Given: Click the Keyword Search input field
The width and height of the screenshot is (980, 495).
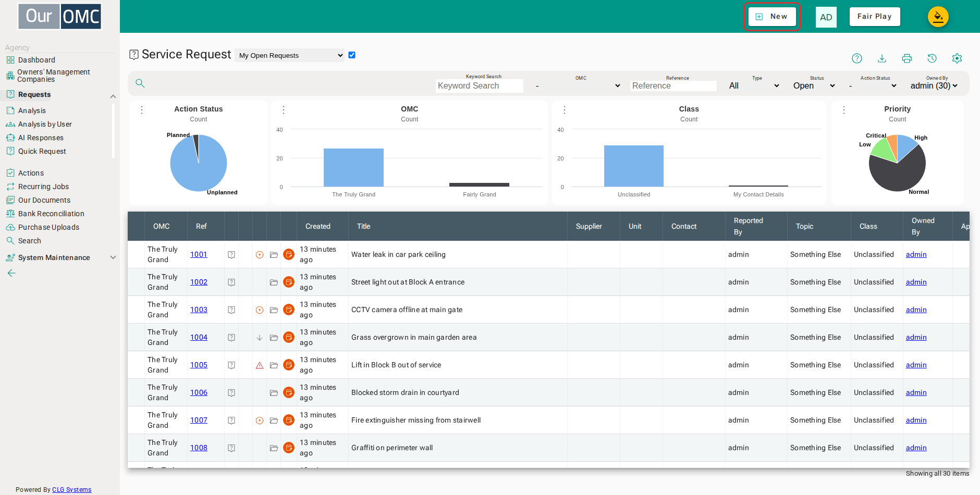Looking at the screenshot, I should coord(480,86).
